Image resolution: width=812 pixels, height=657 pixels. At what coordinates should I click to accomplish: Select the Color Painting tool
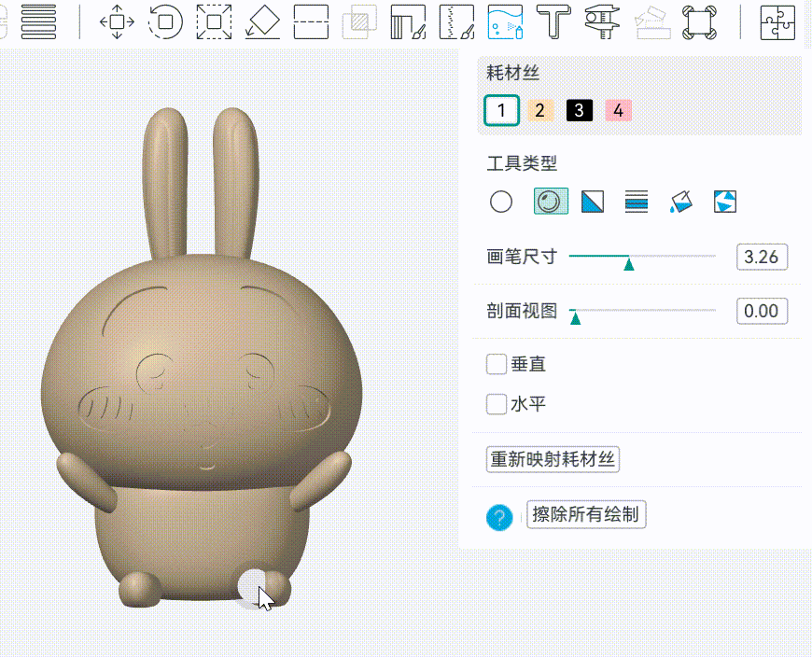click(x=505, y=21)
